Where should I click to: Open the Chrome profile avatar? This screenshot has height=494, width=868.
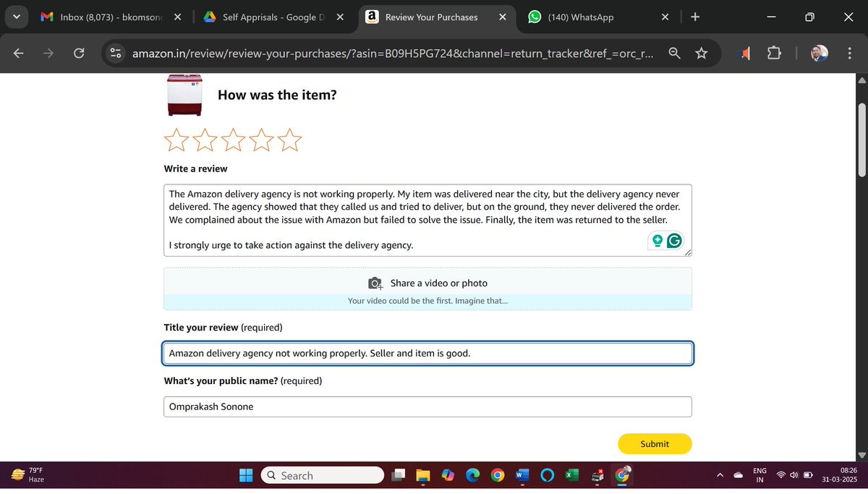point(820,53)
